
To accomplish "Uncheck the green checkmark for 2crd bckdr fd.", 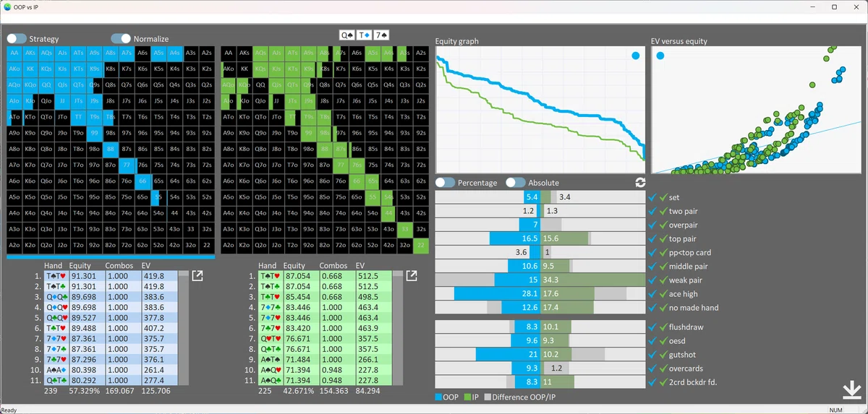I will 663,382.
